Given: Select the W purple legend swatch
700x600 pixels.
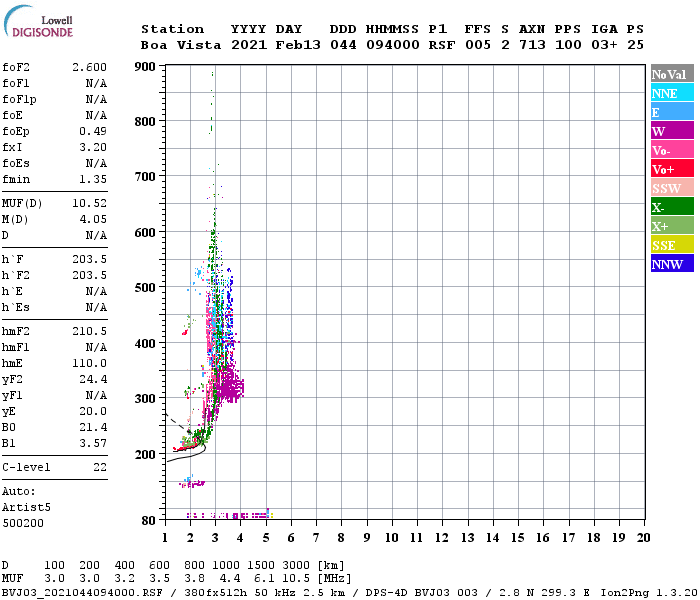Looking at the screenshot, I should point(672,131).
